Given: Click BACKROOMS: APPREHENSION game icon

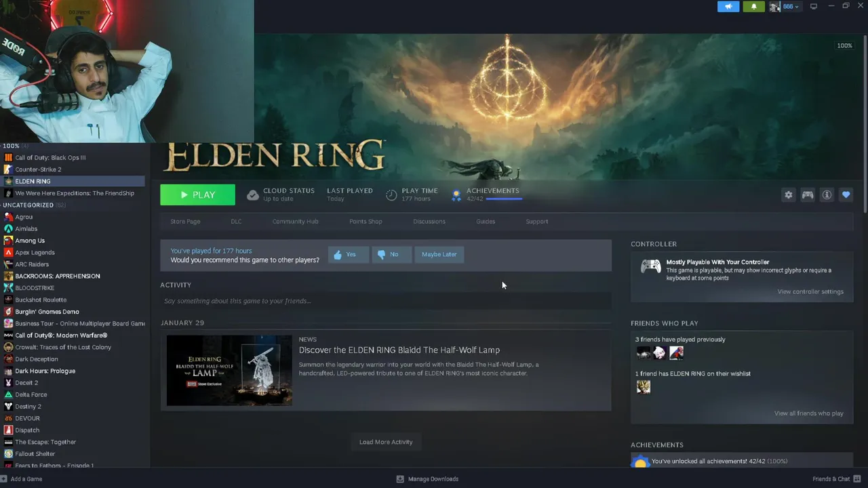Looking at the screenshot, I should (x=8, y=276).
